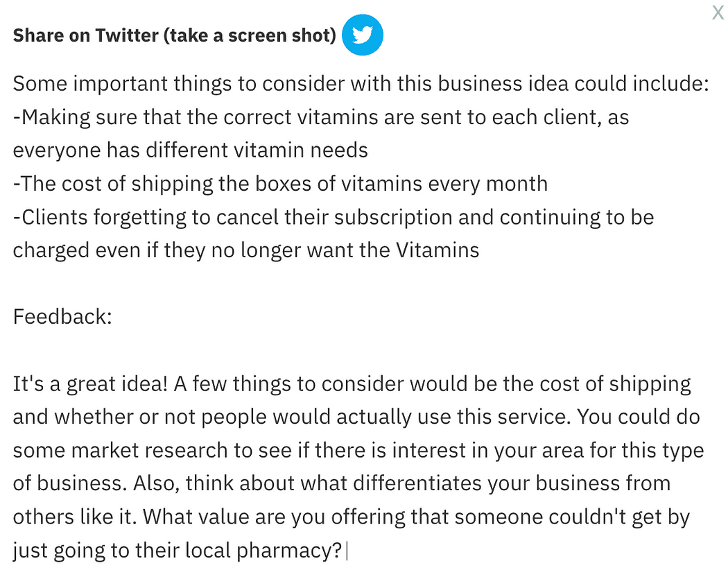Click the 'Feedback:' label
The width and height of the screenshot is (728, 579).
(62, 317)
